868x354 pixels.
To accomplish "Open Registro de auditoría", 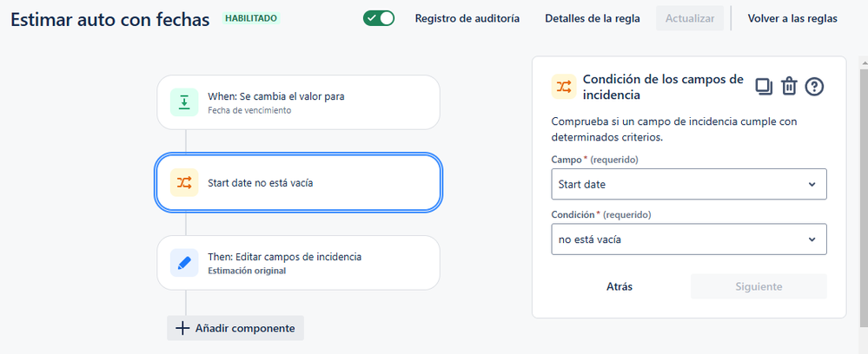I will pos(467,18).
